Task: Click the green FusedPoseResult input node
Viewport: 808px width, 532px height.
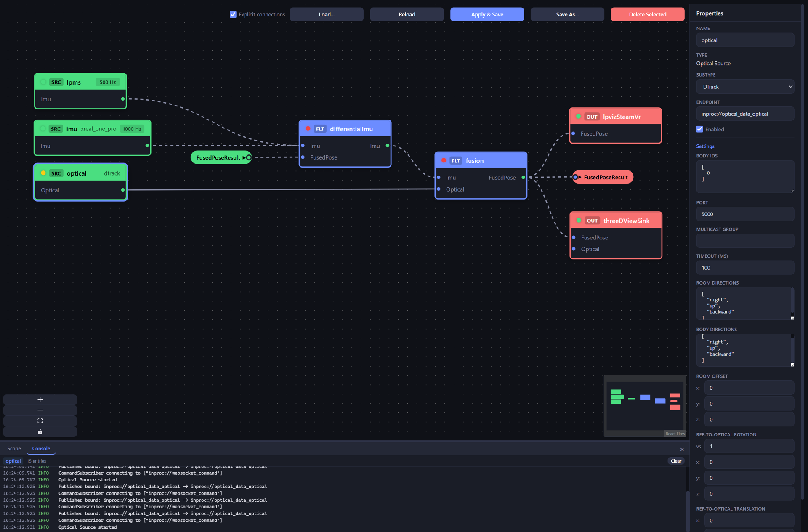Action: pos(221,157)
